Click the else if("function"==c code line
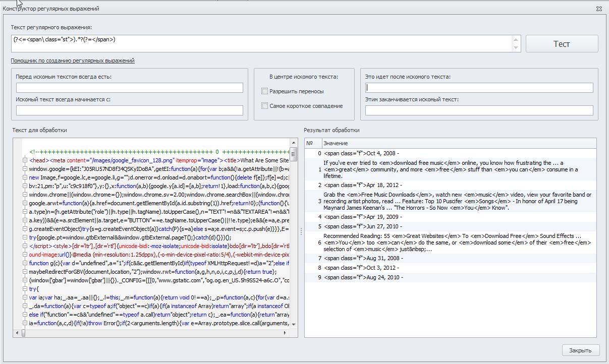 (159, 315)
